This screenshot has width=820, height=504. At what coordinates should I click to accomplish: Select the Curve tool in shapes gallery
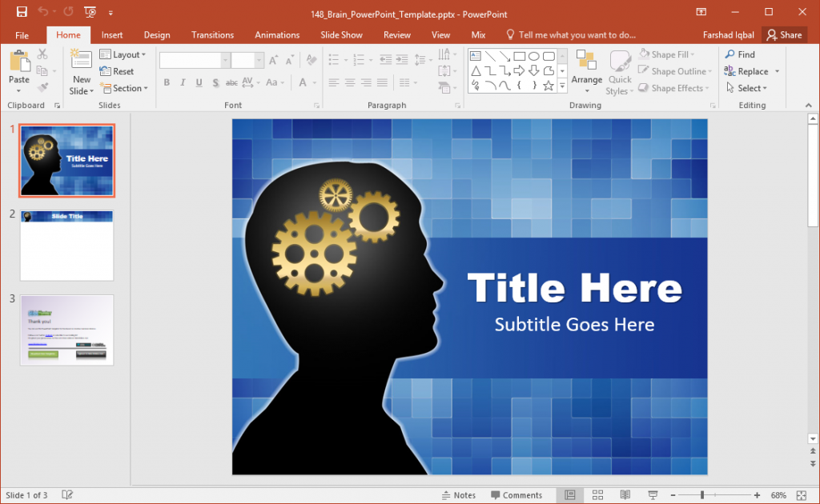click(504, 86)
